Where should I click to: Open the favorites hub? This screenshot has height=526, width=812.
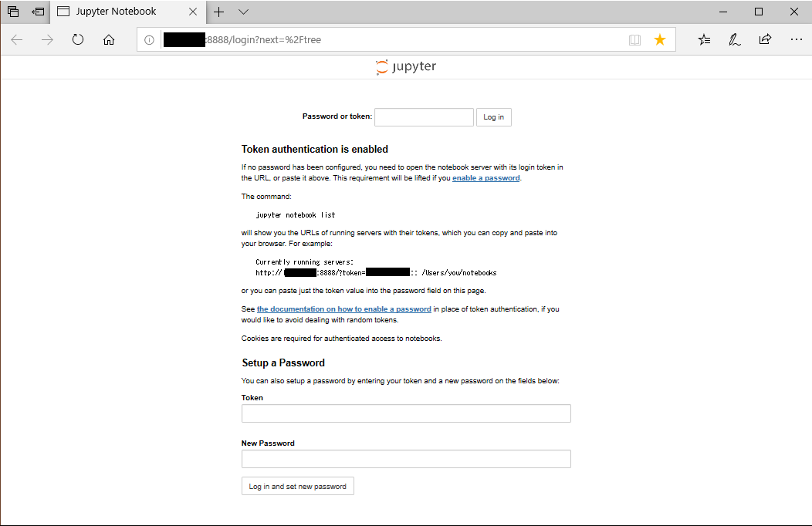coord(704,40)
